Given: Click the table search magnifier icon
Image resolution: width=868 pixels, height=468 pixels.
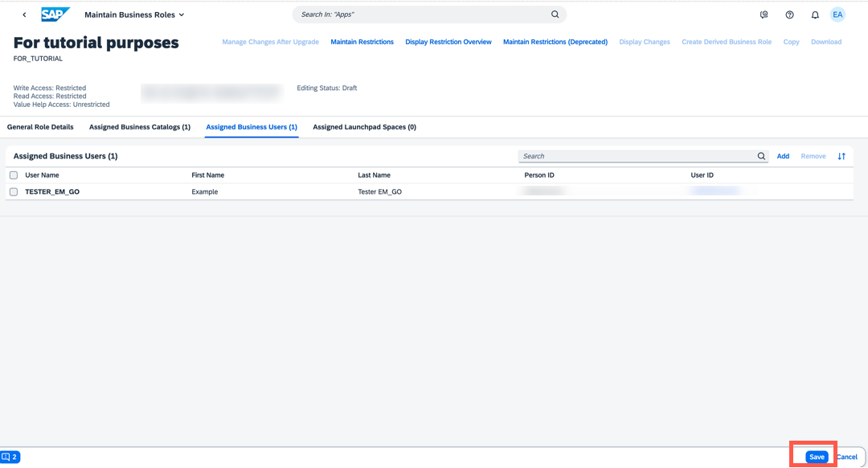Looking at the screenshot, I should point(761,156).
